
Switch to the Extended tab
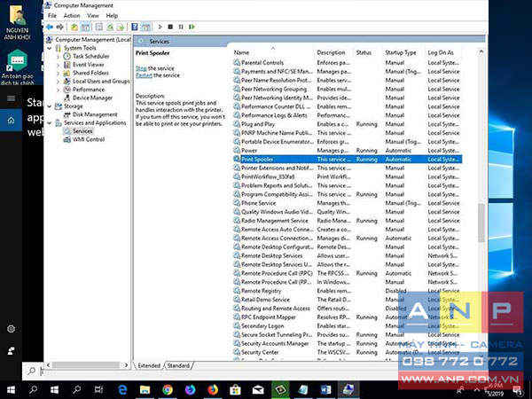click(x=149, y=365)
